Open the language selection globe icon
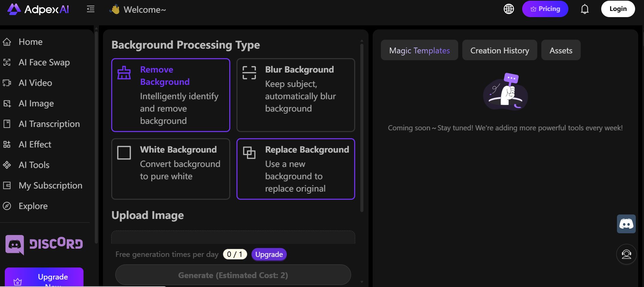This screenshot has width=644, height=287. [x=508, y=9]
